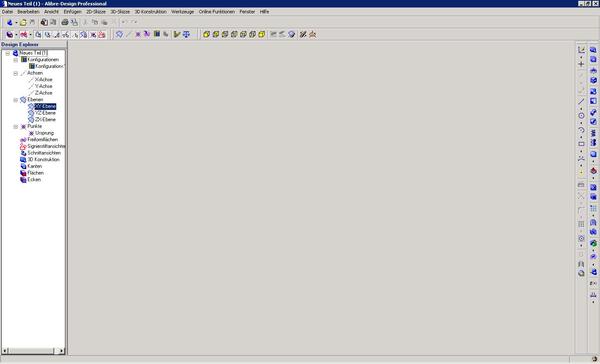600x364 pixels.
Task: Select the feature pattern grid icon
Action: point(593,208)
